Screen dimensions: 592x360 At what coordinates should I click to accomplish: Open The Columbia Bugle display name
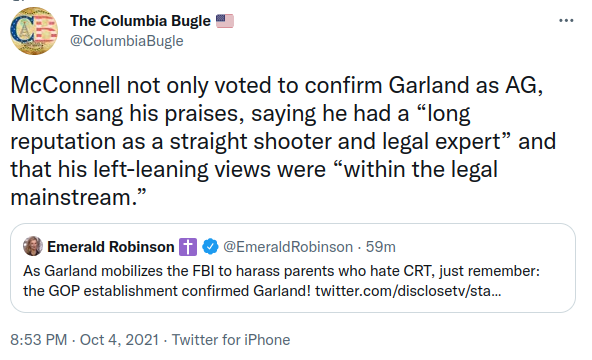click(x=140, y=21)
